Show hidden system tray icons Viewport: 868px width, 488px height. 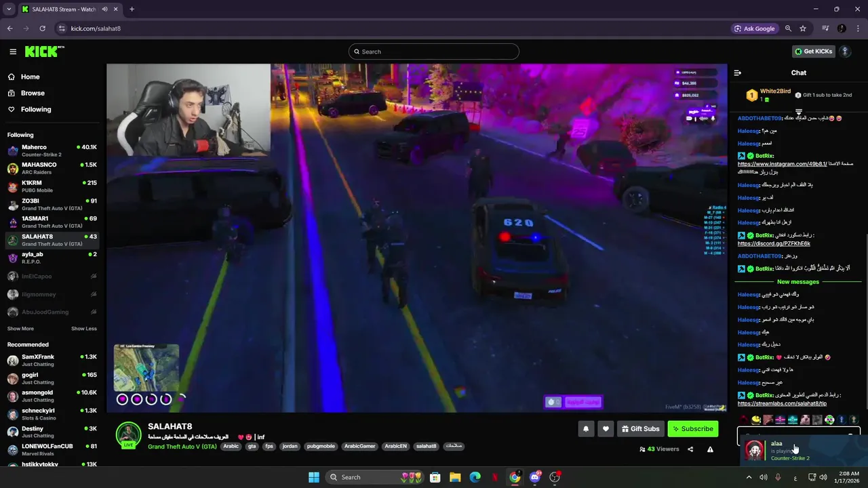coord(749,477)
